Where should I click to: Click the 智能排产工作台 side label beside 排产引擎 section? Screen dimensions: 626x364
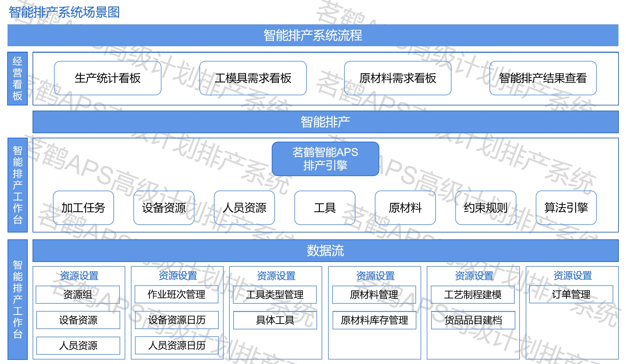coord(17,185)
